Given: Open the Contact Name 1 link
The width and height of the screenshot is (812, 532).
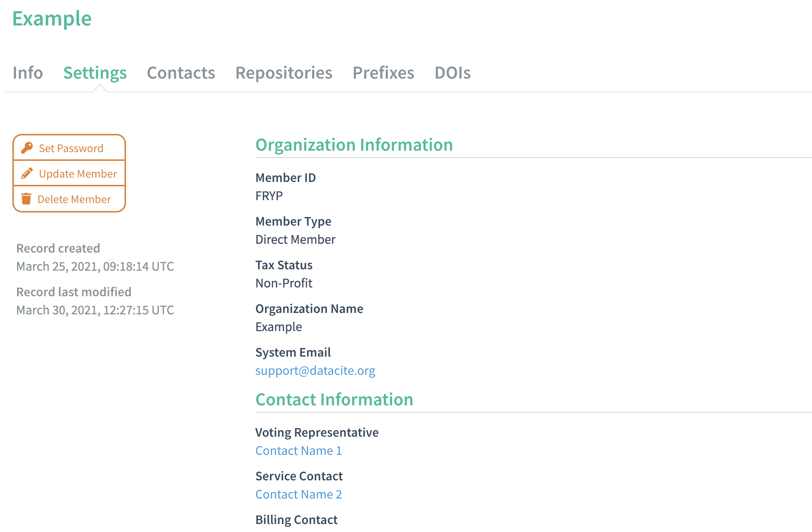Looking at the screenshot, I should (x=299, y=450).
